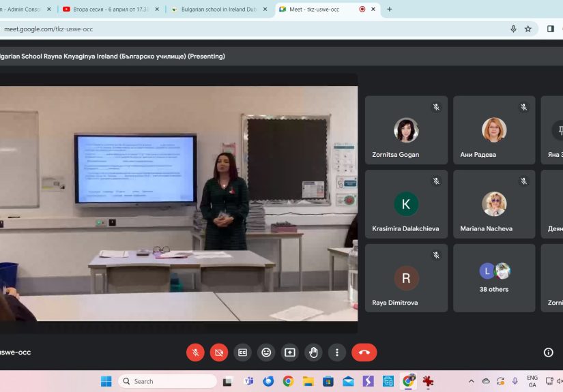The image size is (563, 392).
Task: Open the emoji reactions button
Action: click(x=266, y=352)
